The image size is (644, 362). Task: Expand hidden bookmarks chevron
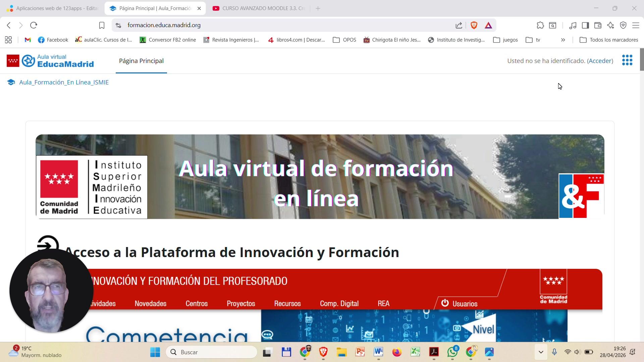(x=563, y=40)
